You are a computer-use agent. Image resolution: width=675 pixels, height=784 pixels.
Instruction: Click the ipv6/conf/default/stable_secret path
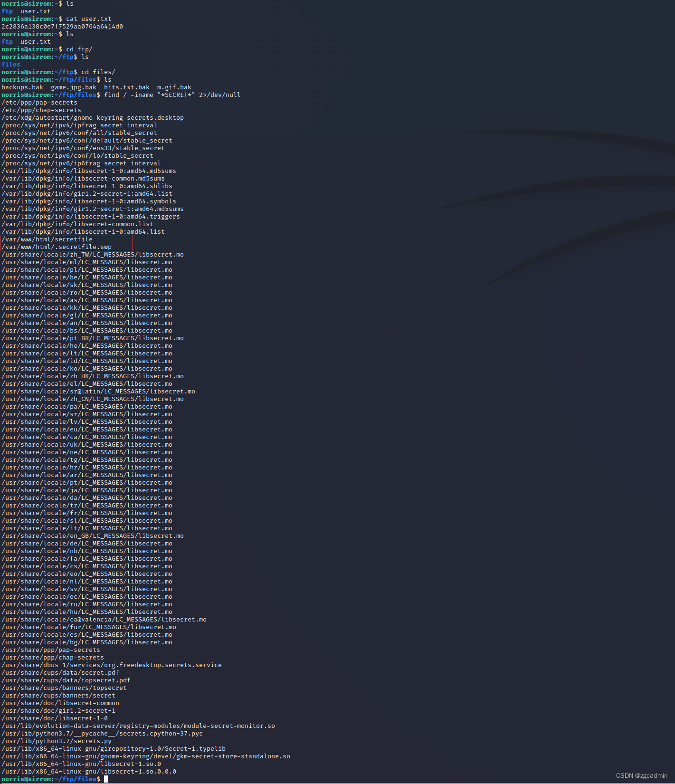point(87,141)
